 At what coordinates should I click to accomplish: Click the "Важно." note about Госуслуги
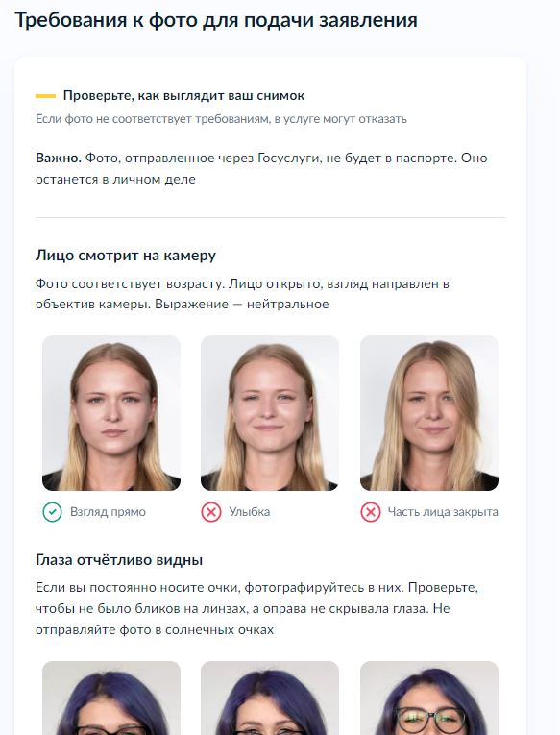pos(261,168)
